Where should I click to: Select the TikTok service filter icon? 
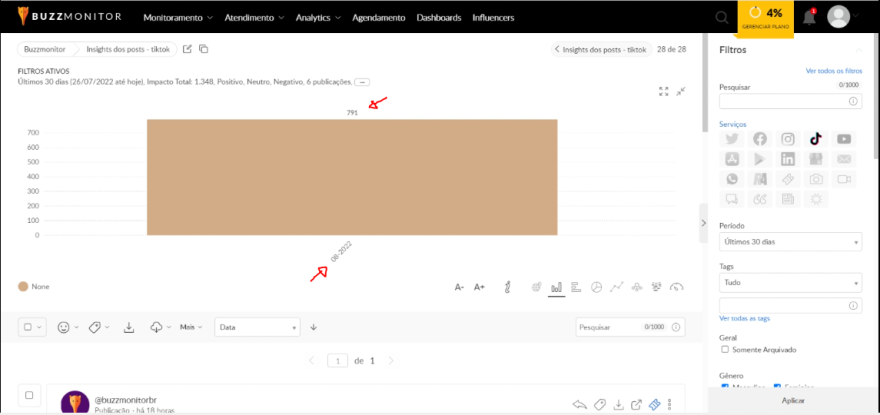tap(816, 139)
